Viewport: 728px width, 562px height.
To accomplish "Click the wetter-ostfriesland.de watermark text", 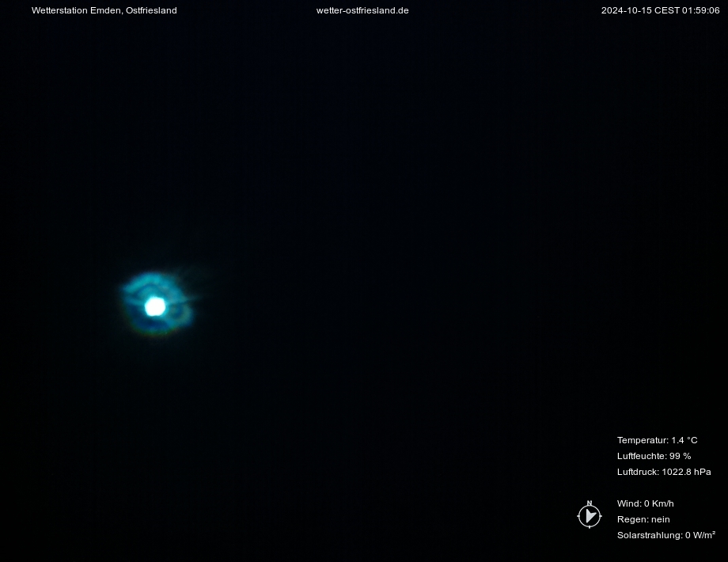I will pos(362,10).
